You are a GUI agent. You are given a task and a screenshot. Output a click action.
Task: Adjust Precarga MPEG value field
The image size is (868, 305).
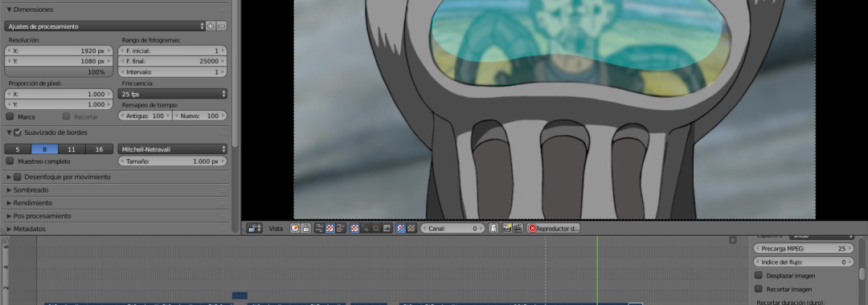click(804, 249)
